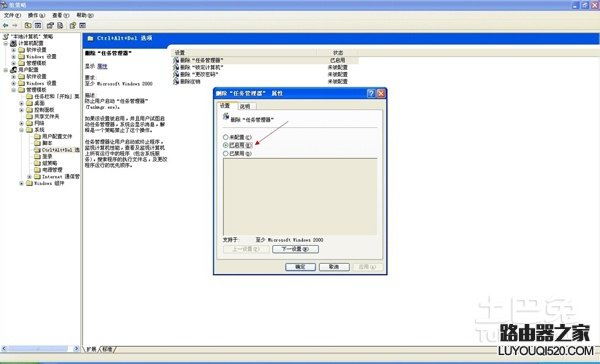Viewport: 600px width, 364px height.
Task: Click the policy icon beside 删除"任务管理器" list row
Action: point(176,60)
